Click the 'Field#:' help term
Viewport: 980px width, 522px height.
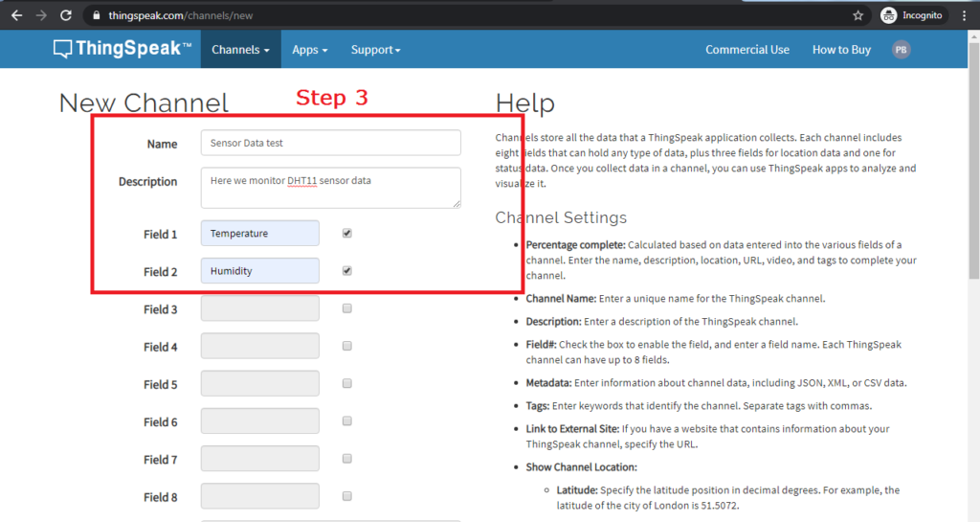[541, 345]
